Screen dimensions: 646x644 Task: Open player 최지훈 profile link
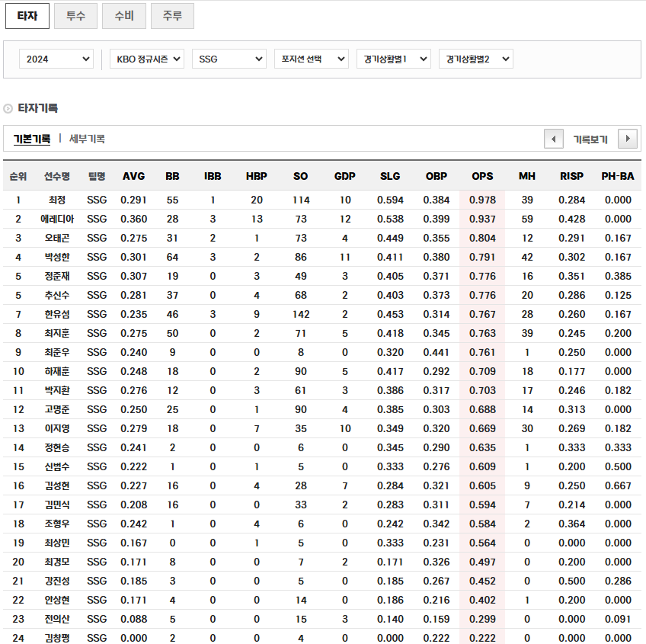pyautogui.click(x=57, y=333)
